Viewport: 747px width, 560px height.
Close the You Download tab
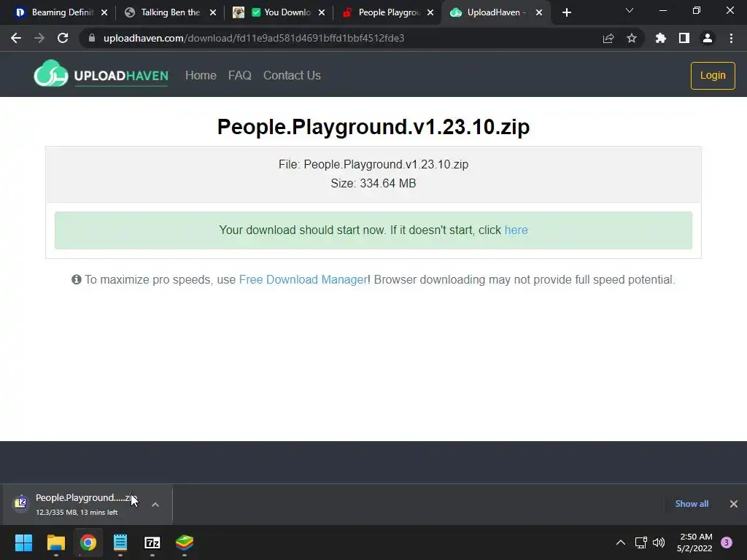(322, 12)
